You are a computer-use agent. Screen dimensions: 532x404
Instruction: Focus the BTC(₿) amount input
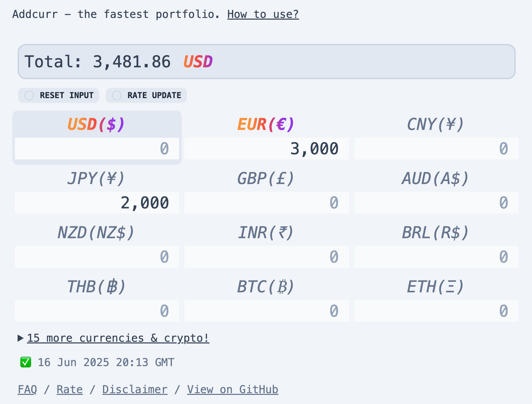click(x=266, y=311)
